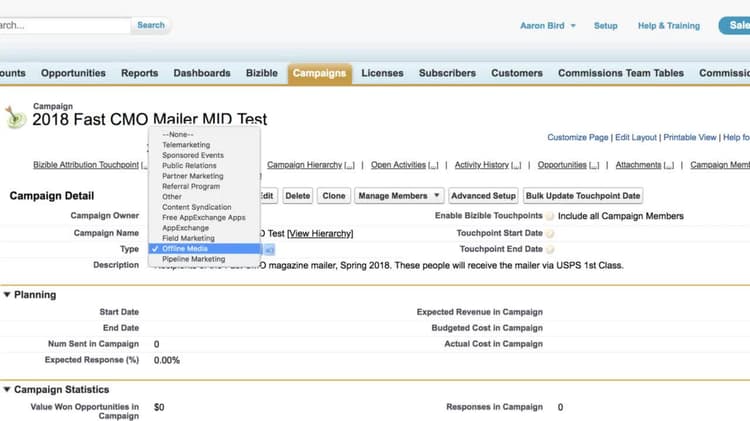This screenshot has width=750, height=421.
Task: Click the help icon next to Touchpoint End Date
Action: click(x=550, y=249)
